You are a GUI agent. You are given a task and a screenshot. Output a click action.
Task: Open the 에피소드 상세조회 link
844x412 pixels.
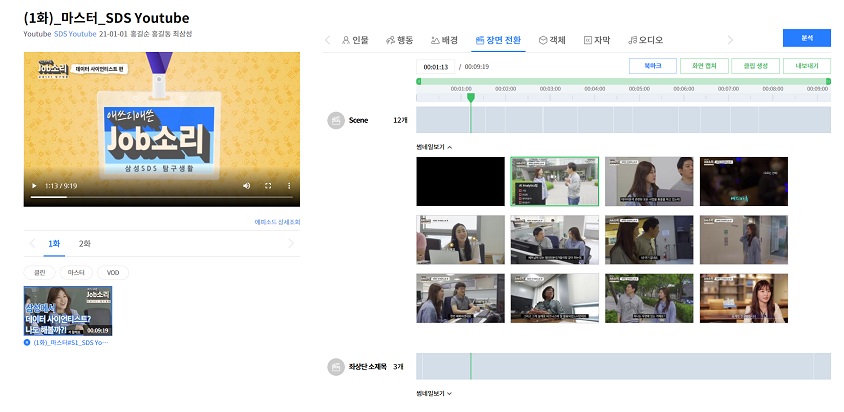pos(277,222)
